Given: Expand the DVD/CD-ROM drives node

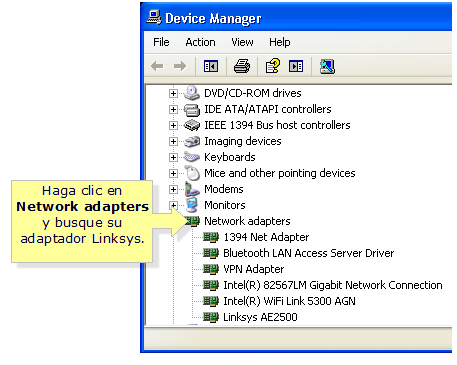Looking at the screenshot, I should (173, 93).
